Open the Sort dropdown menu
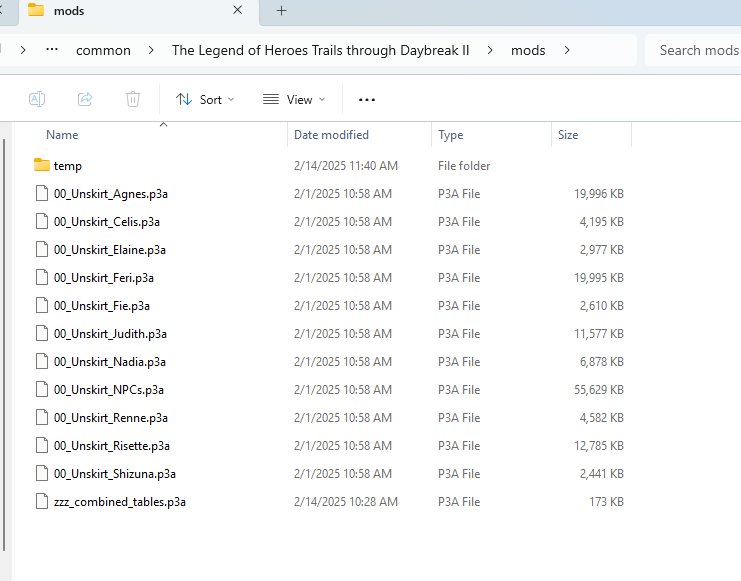741x581 pixels. 205,100
